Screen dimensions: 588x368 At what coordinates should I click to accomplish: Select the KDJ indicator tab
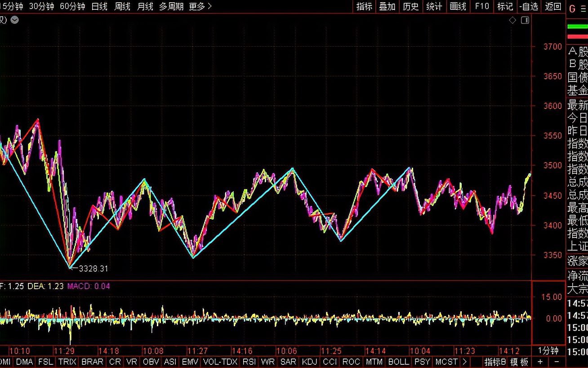coord(310,362)
